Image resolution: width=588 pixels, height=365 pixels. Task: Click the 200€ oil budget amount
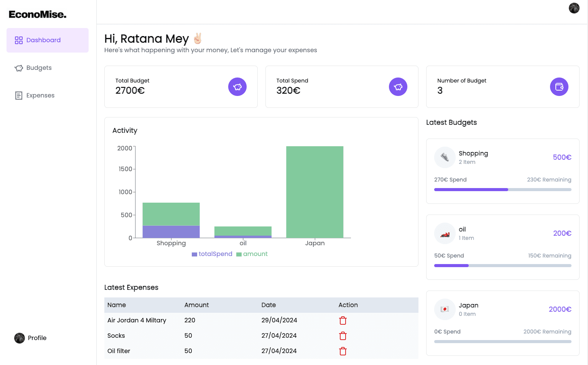coord(562,233)
